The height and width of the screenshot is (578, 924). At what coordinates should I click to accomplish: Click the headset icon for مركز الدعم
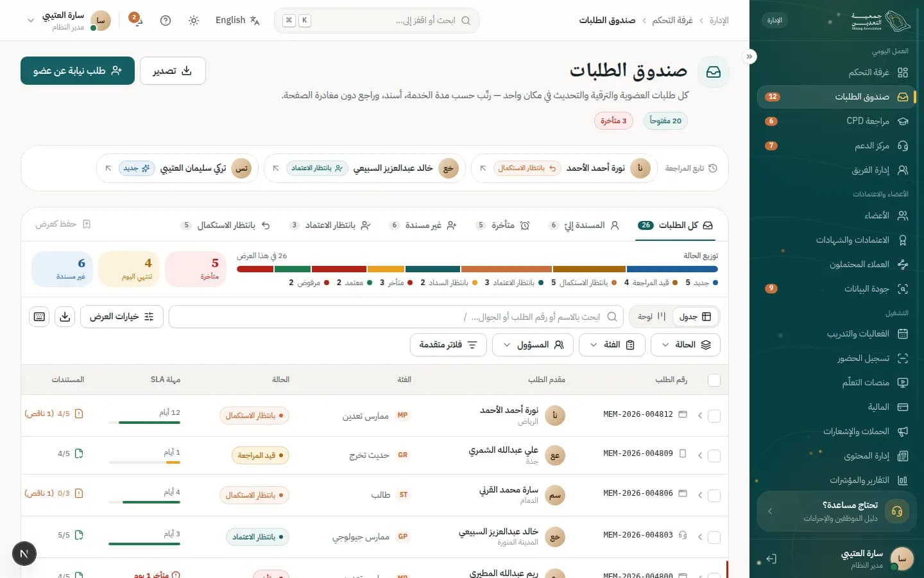tap(903, 146)
